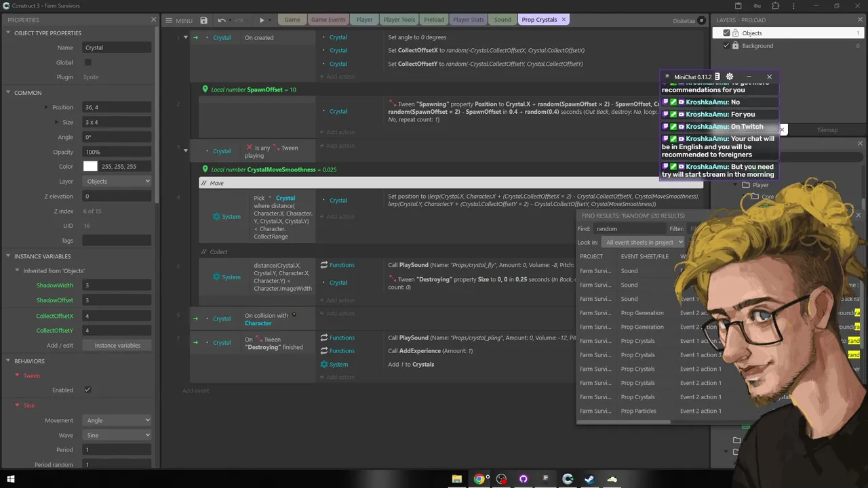This screenshot has width=868, height=488.
Task: Toggle Background layer visibility checkbox
Action: pos(727,46)
